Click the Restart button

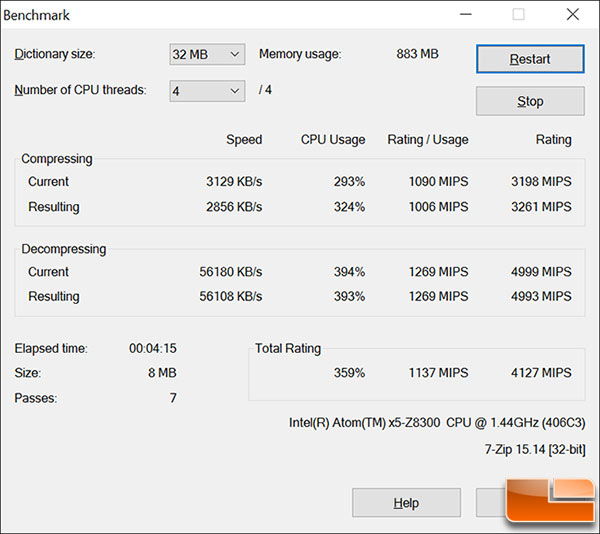coord(530,59)
